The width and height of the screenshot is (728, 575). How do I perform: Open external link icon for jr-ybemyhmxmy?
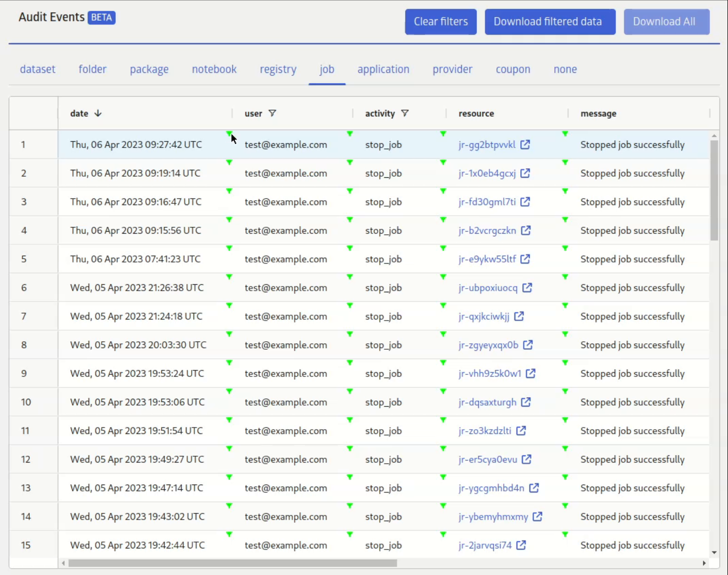click(538, 516)
